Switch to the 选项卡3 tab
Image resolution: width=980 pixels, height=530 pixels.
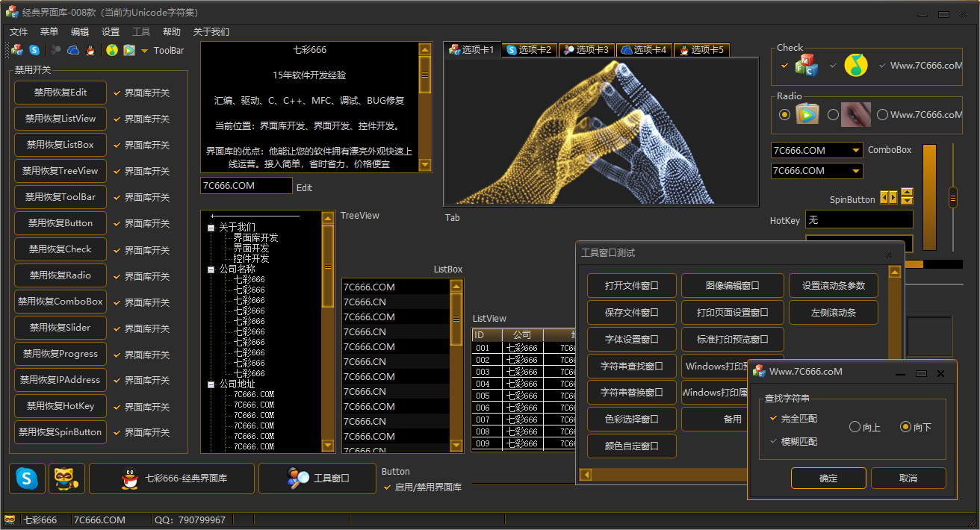[586, 50]
